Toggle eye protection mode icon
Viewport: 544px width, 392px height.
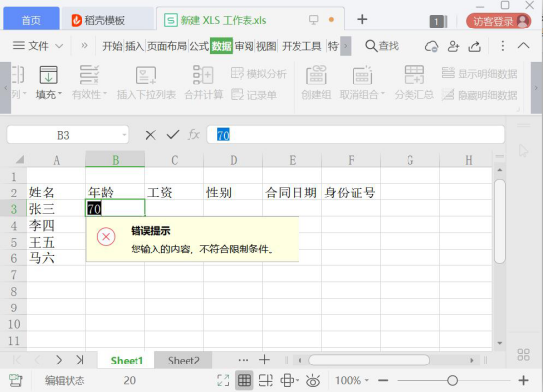point(313,381)
